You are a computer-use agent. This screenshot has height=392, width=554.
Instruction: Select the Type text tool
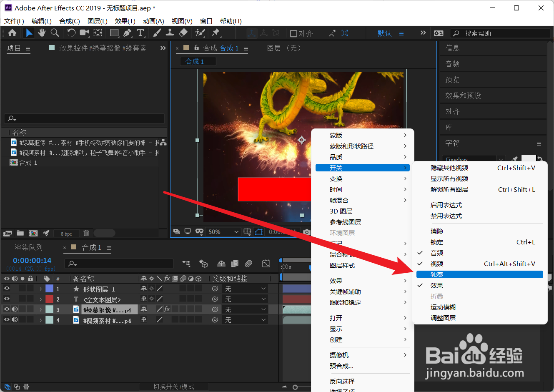tap(140, 33)
